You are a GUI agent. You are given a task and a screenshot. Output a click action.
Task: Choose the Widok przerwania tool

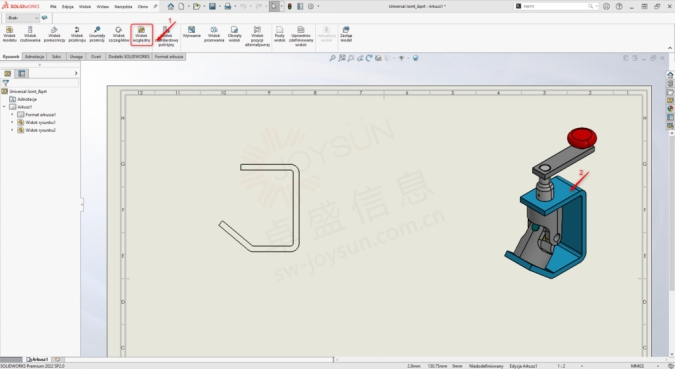point(214,34)
